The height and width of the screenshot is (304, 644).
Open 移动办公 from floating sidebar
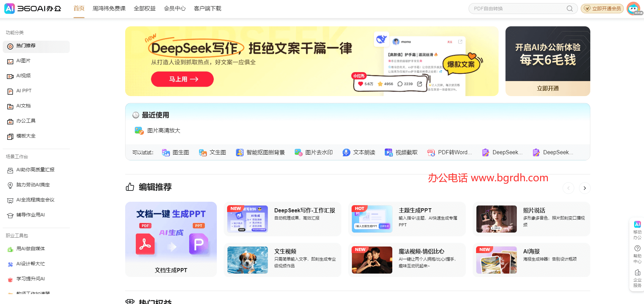(x=637, y=230)
